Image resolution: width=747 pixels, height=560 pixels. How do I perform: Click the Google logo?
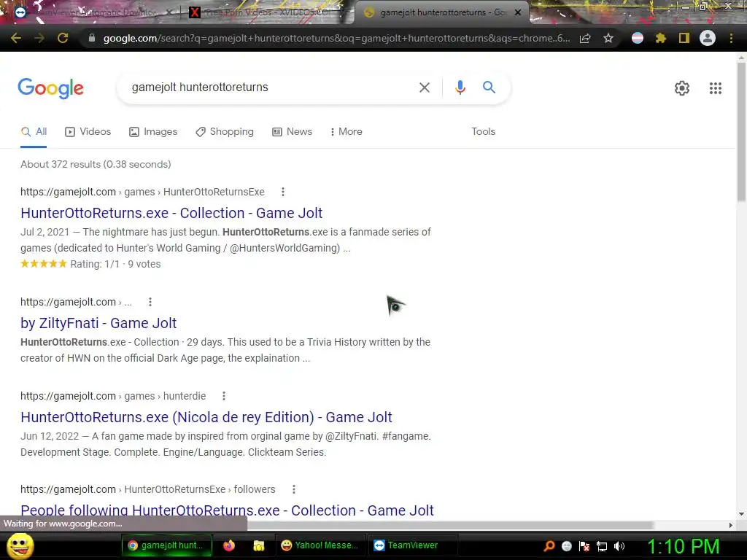click(50, 88)
